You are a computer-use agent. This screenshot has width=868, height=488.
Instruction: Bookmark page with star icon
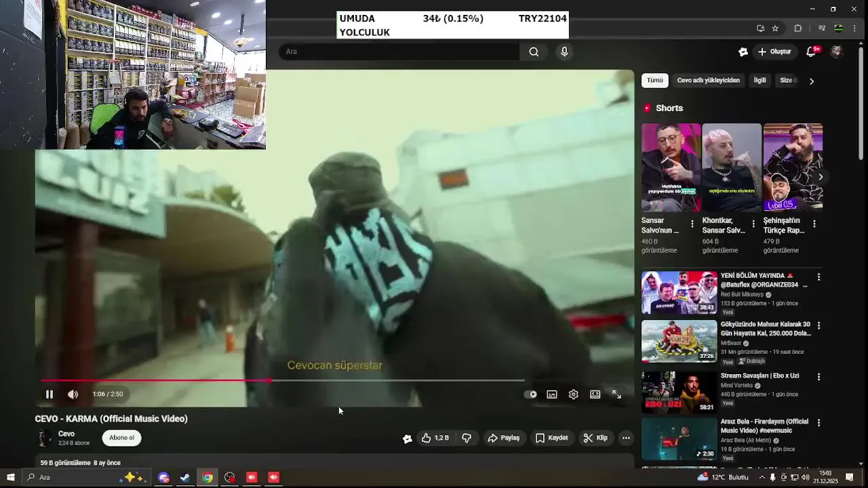click(x=775, y=28)
